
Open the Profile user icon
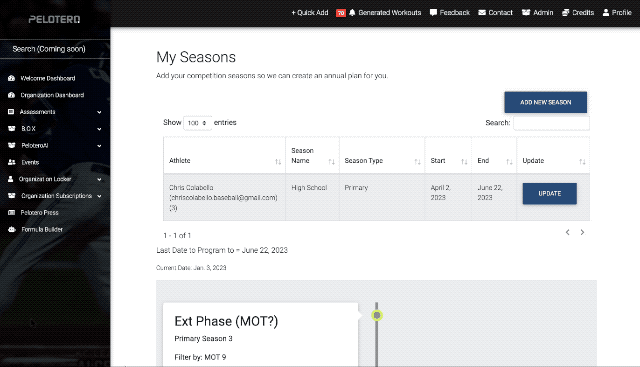pyautogui.click(x=606, y=13)
